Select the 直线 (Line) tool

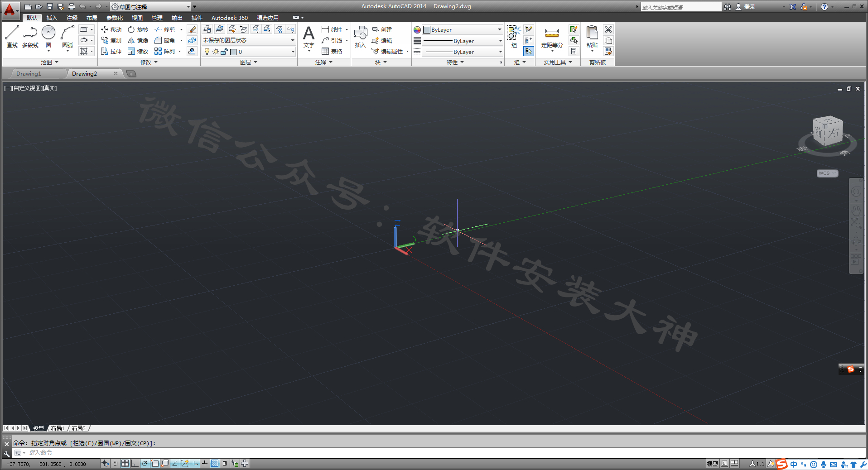12,37
